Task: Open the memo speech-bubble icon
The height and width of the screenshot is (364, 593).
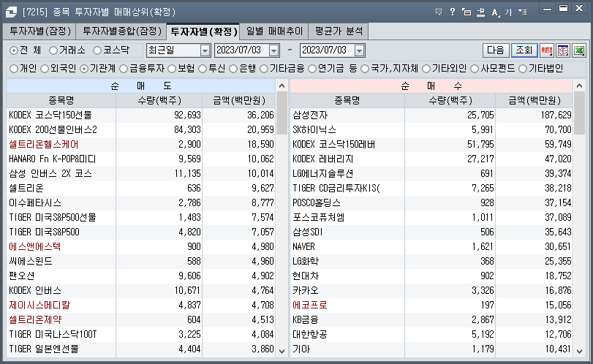Action: pos(439,12)
